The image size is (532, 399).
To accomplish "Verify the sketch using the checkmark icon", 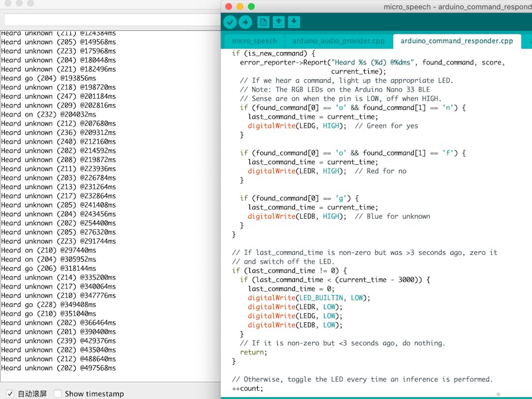I will [x=230, y=22].
